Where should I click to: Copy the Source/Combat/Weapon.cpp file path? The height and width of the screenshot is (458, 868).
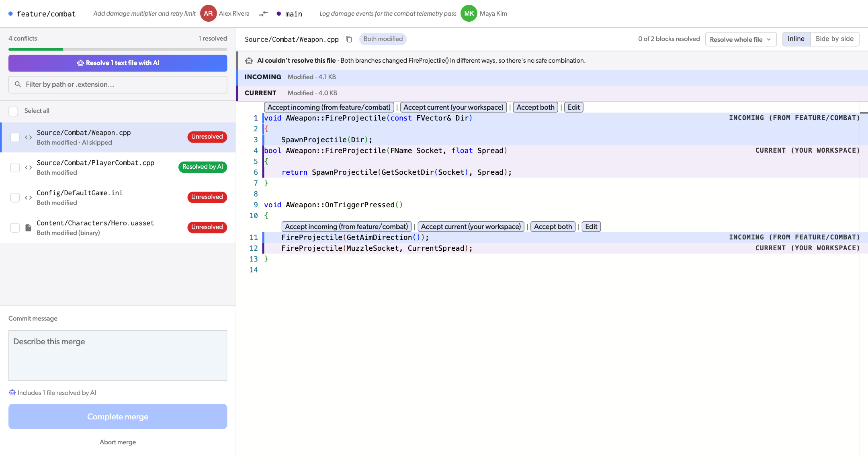click(349, 39)
